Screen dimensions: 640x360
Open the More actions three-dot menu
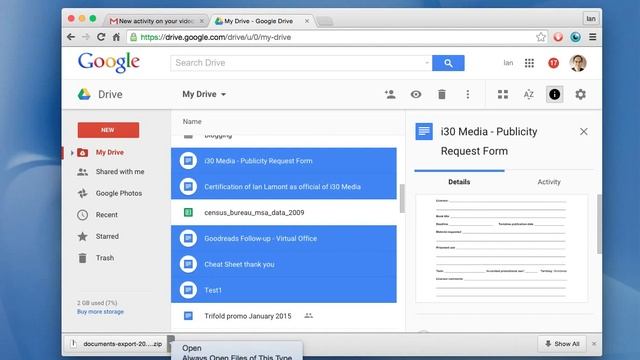(x=468, y=94)
